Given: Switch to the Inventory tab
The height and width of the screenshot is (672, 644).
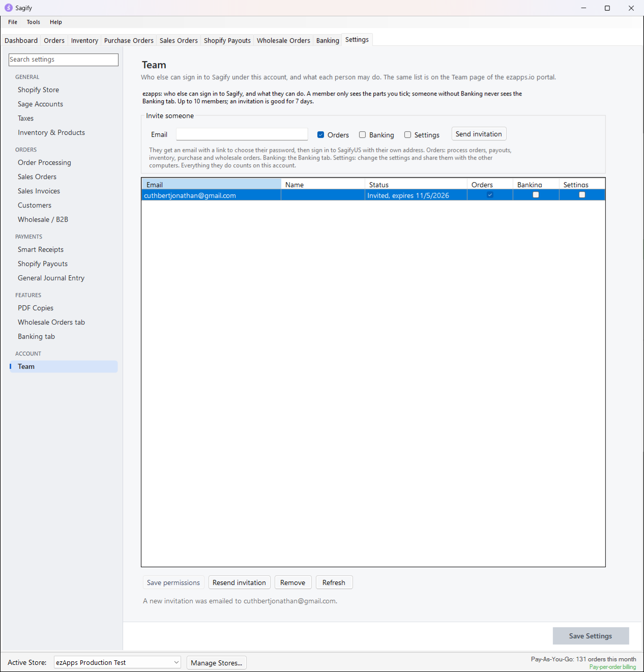Looking at the screenshot, I should (84, 41).
